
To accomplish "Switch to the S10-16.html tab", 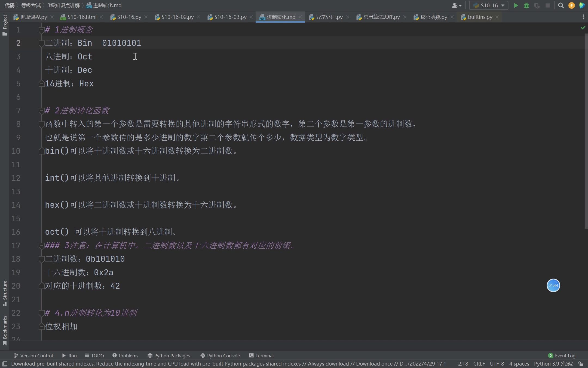I will click(82, 17).
